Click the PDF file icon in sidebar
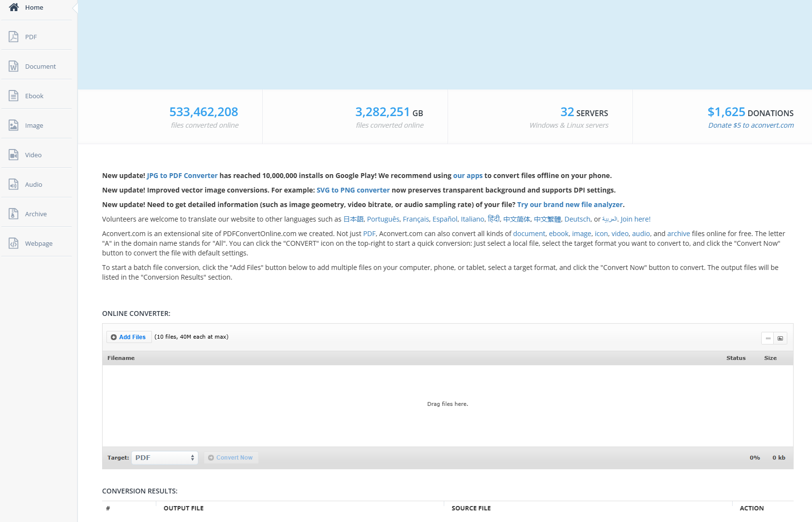The width and height of the screenshot is (812, 522). [x=14, y=37]
